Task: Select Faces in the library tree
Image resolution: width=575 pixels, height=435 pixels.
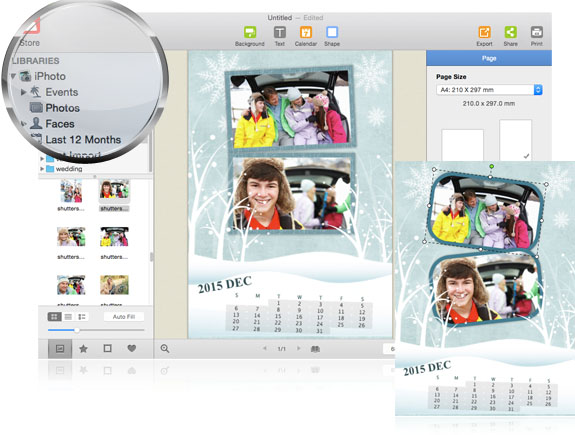Action: 60,124
